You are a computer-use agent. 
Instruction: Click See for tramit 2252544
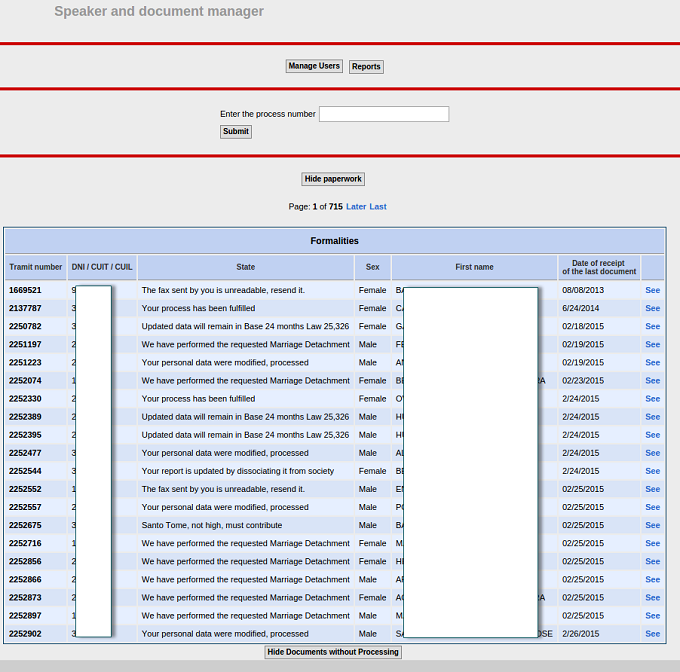(x=652, y=471)
